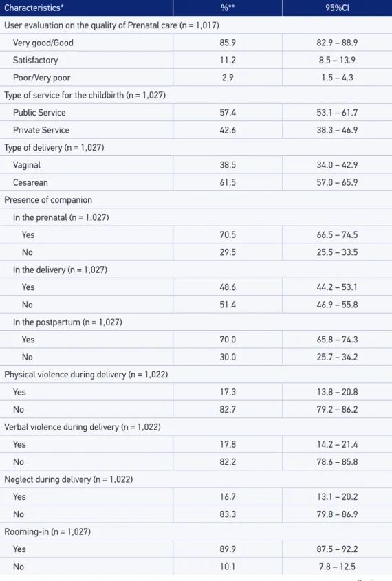The image size is (392, 581).
Task: Click Private Service confidence interval 38.3 – 46.9
Action: [337, 130]
